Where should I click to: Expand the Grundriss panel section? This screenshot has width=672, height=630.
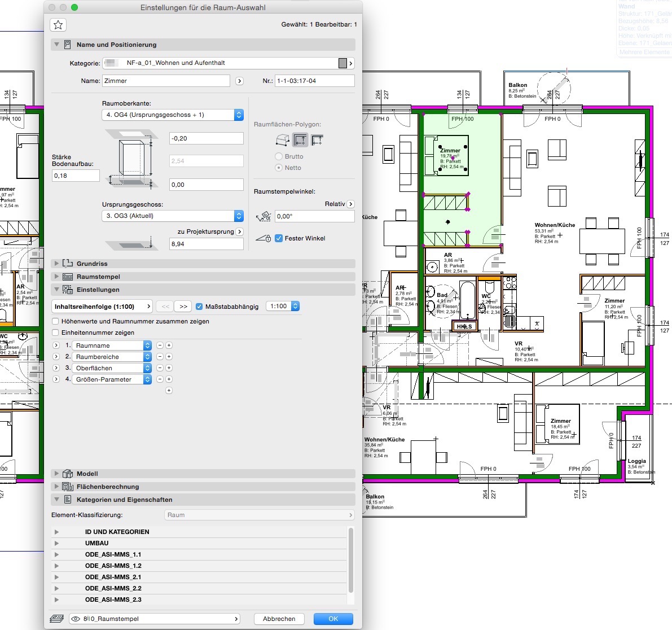pos(56,264)
